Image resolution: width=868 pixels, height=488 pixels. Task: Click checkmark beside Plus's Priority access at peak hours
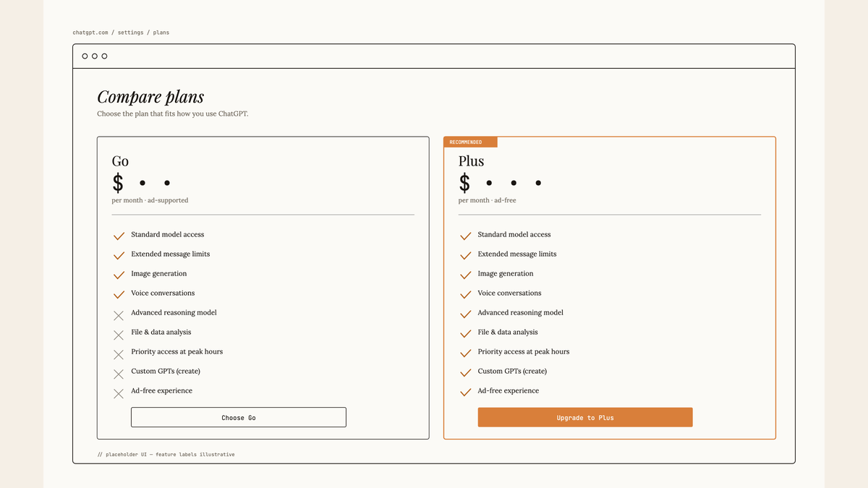point(465,353)
